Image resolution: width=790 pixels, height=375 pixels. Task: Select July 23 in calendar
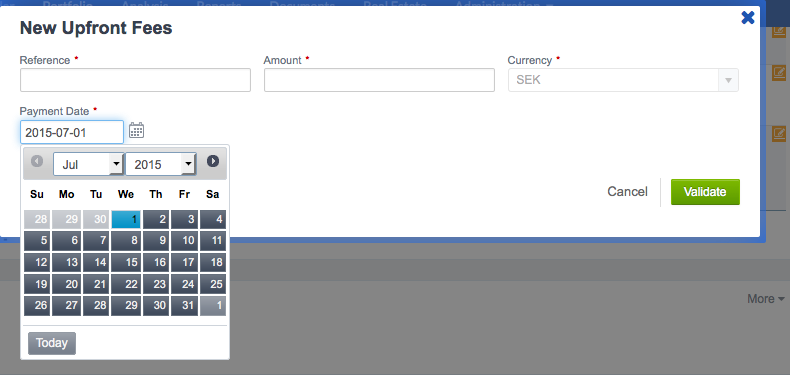click(x=156, y=284)
